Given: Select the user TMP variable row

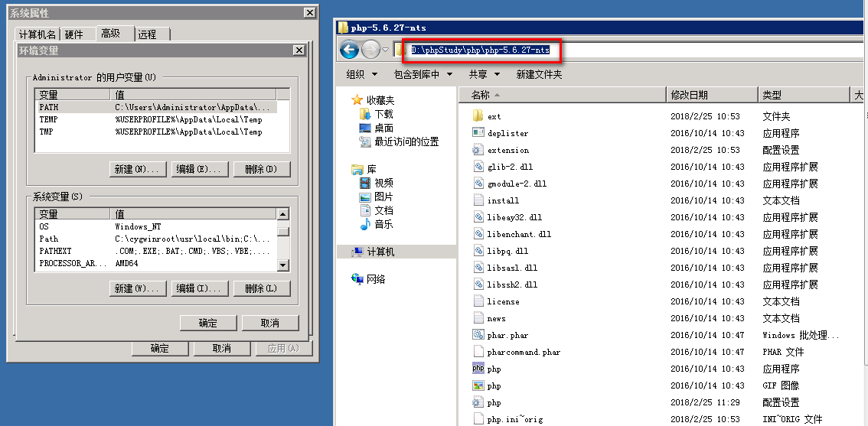Looking at the screenshot, I should click(157, 132).
